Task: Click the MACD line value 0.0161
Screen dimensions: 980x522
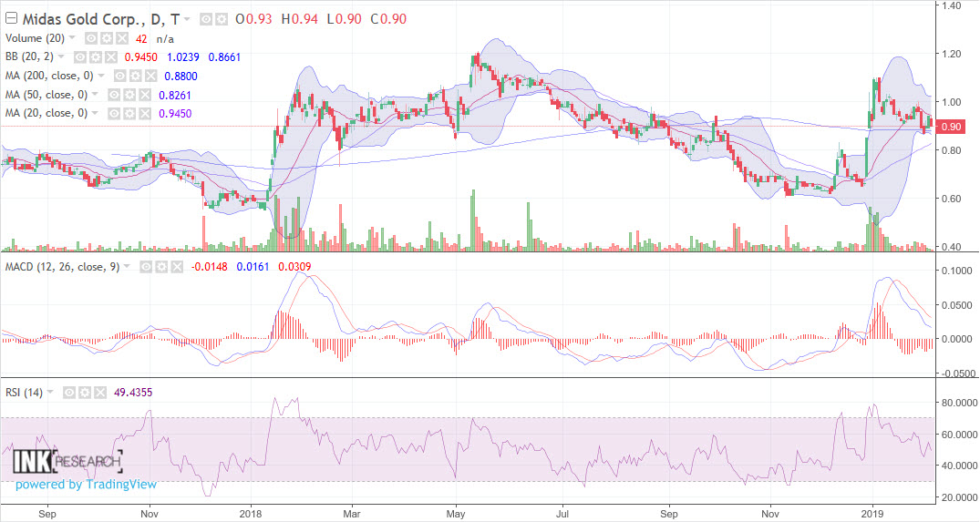Action: [x=253, y=267]
